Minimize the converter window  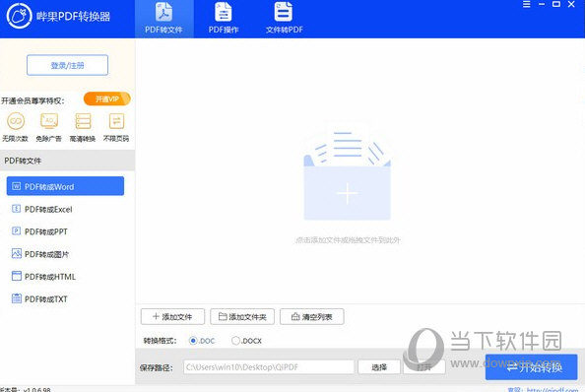pos(542,5)
